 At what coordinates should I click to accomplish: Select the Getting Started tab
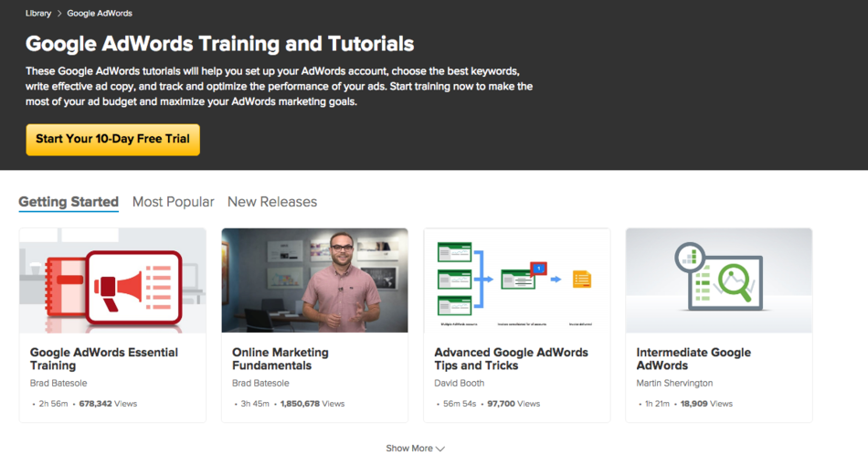[x=69, y=202]
